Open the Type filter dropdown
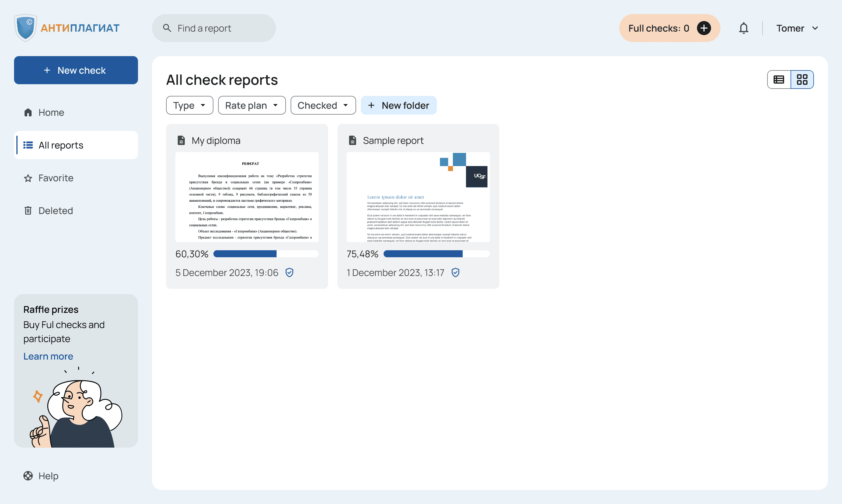Screen dimensions: 842x504 pos(189,105)
